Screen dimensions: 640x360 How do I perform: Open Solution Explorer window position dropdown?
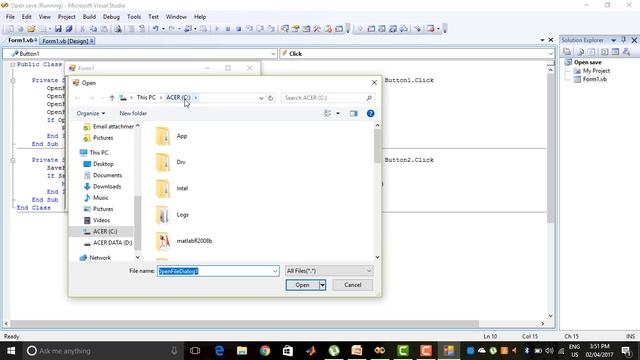(613, 40)
